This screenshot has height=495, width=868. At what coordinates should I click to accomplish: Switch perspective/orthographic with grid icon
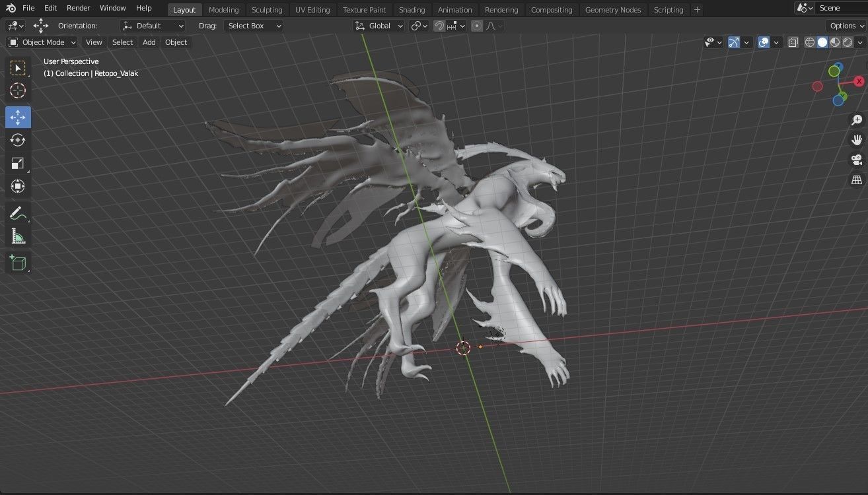[x=857, y=180]
